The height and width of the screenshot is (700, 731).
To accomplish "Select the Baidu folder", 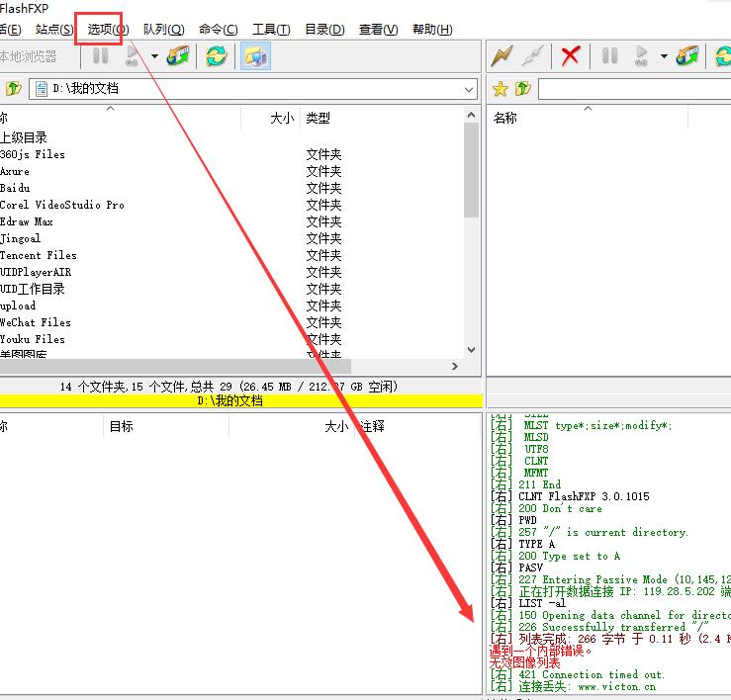I will pos(16,188).
